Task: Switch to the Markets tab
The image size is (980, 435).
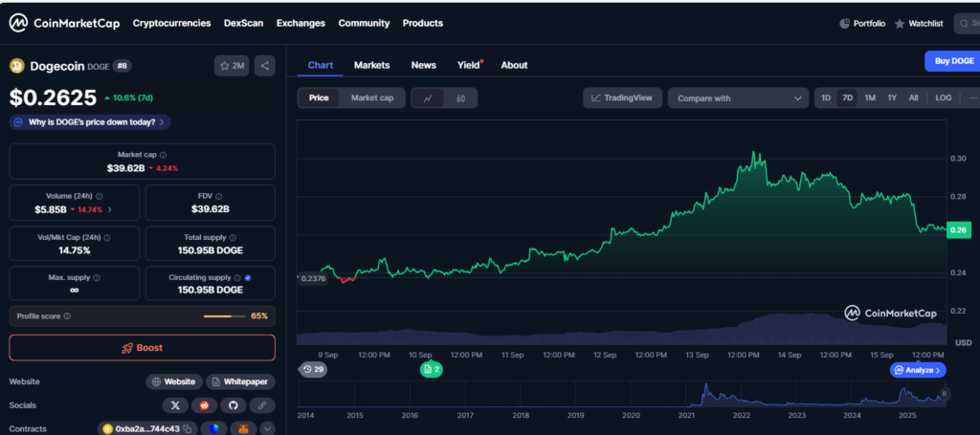Action: pyautogui.click(x=372, y=65)
